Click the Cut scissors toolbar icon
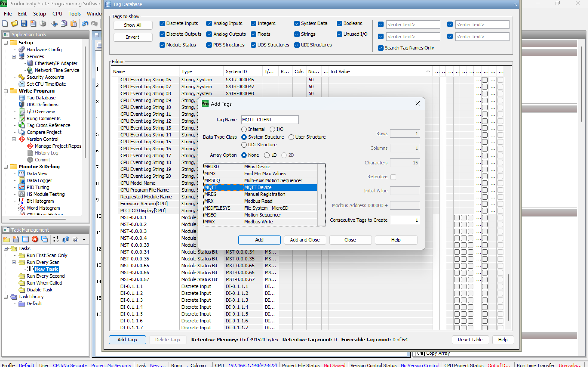Image resolution: width=588 pixels, height=367 pixels. point(55,23)
